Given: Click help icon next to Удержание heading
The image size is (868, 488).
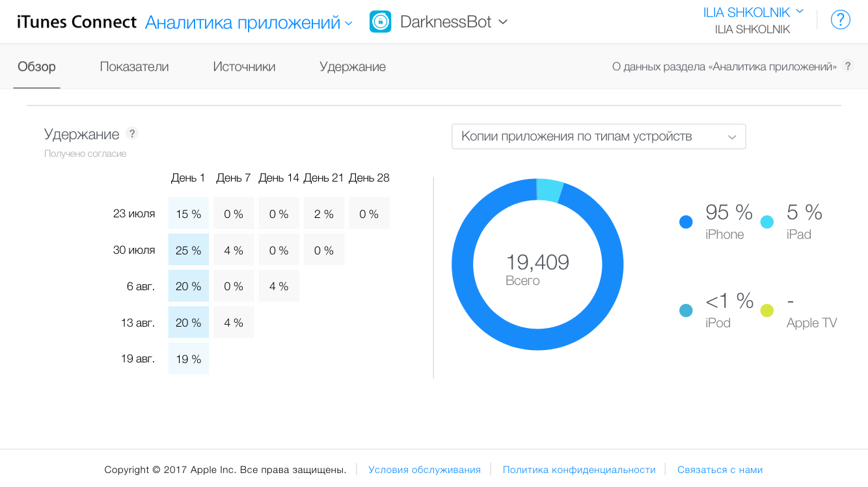Looking at the screenshot, I should pyautogui.click(x=132, y=133).
